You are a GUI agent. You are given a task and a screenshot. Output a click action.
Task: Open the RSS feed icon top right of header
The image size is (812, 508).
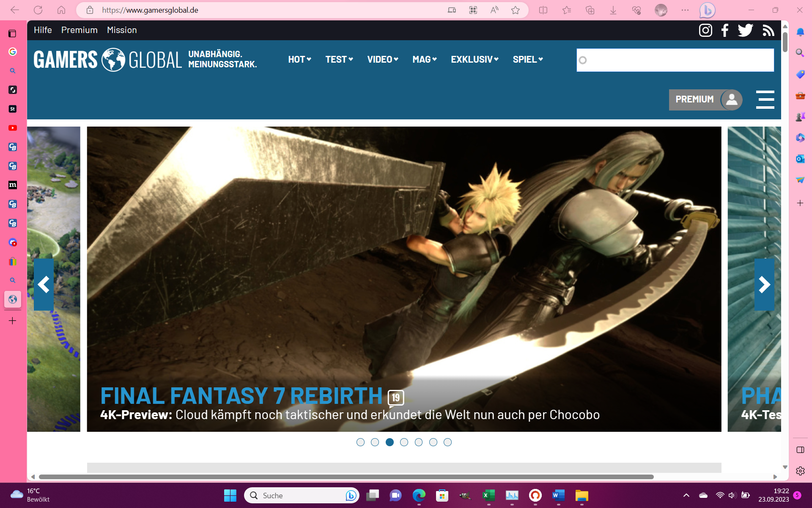768,30
